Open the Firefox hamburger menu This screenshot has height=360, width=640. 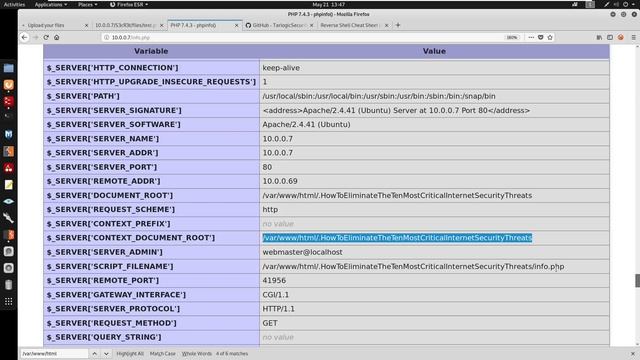(x=633, y=37)
